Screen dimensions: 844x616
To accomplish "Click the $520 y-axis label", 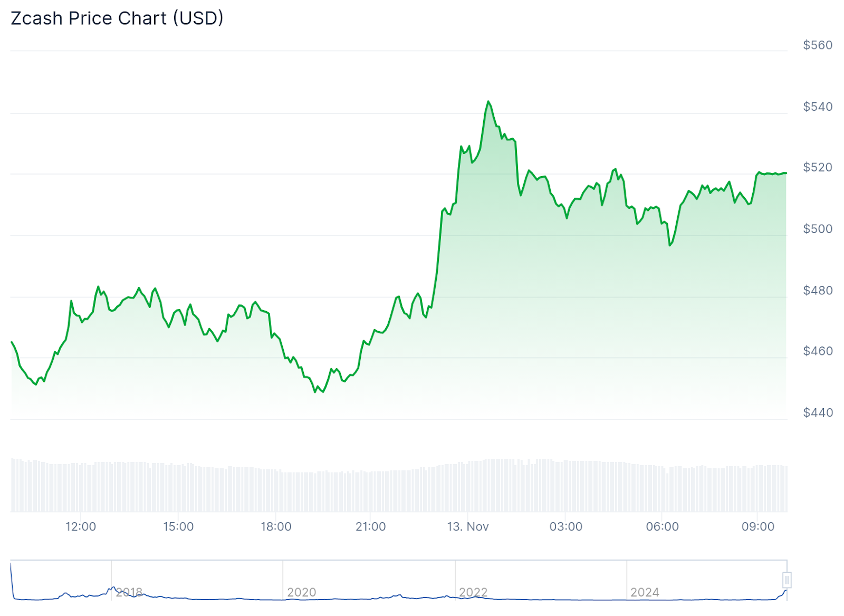I will pos(818,168).
